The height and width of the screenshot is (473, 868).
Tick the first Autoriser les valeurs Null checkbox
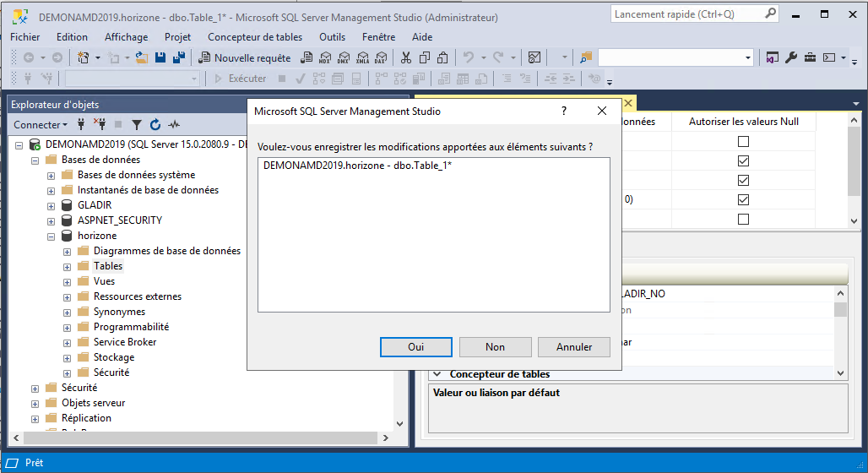[743, 142]
